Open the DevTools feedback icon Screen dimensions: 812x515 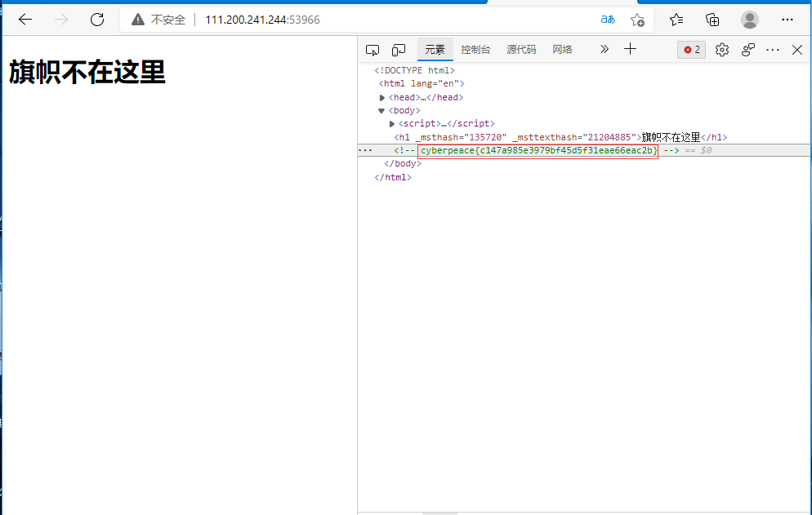[x=747, y=50]
